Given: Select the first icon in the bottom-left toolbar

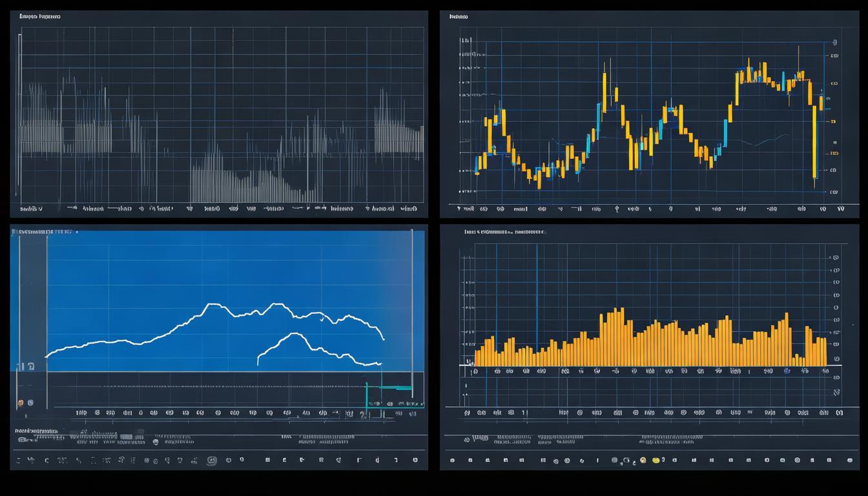Looking at the screenshot, I should (x=18, y=460).
